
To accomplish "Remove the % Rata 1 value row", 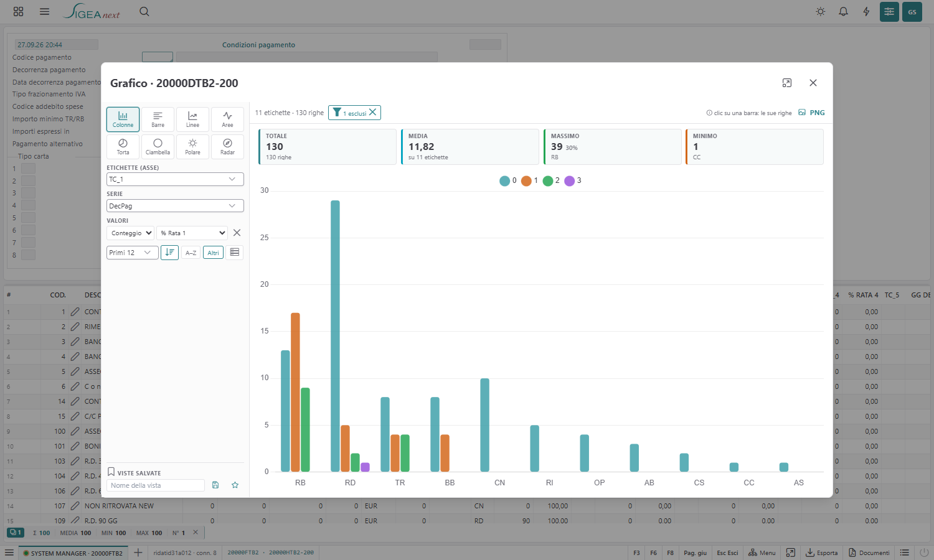I will (x=237, y=233).
